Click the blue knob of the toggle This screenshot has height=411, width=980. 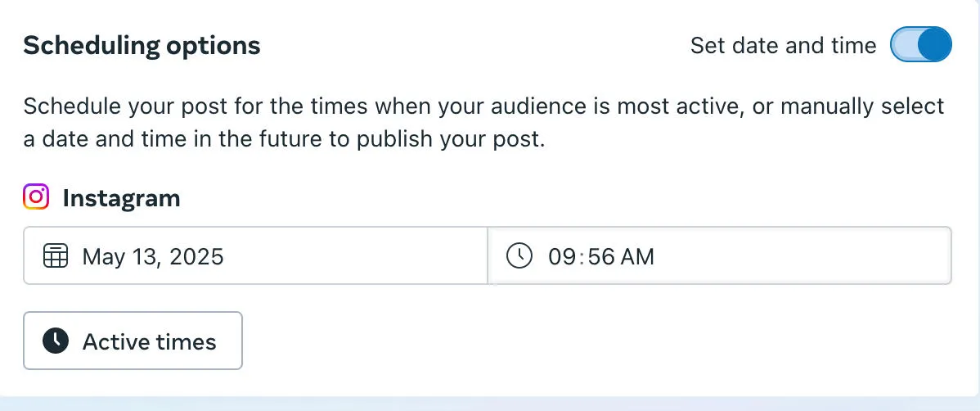935,44
